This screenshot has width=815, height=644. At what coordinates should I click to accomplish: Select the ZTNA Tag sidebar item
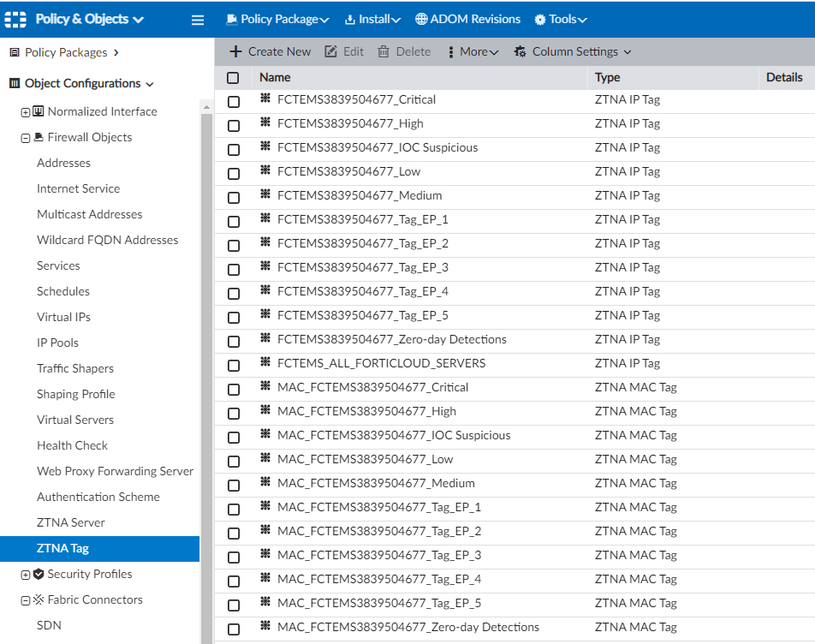[100, 549]
